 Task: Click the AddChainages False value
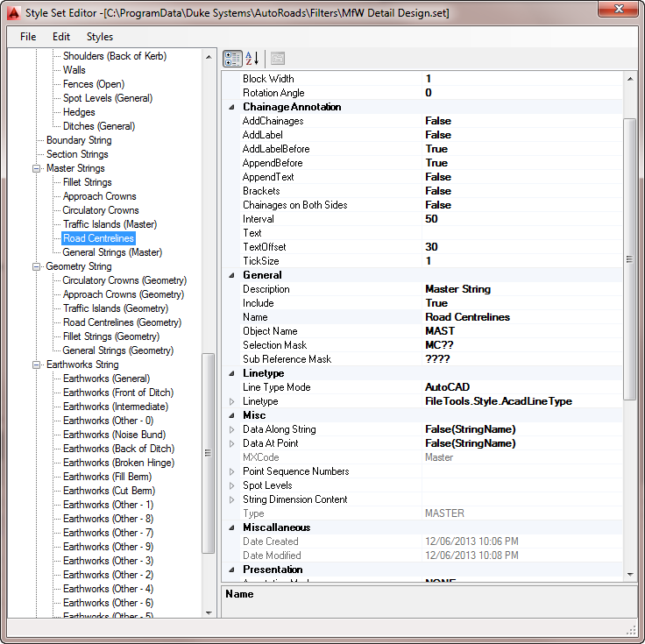[438, 121]
